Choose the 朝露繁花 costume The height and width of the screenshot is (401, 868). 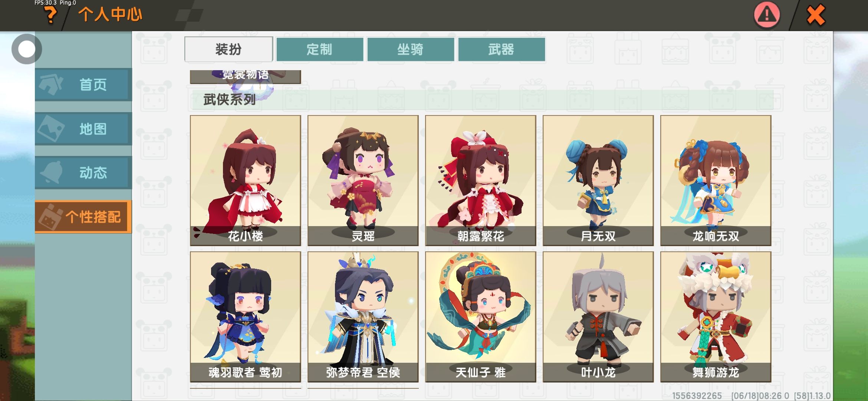(480, 180)
